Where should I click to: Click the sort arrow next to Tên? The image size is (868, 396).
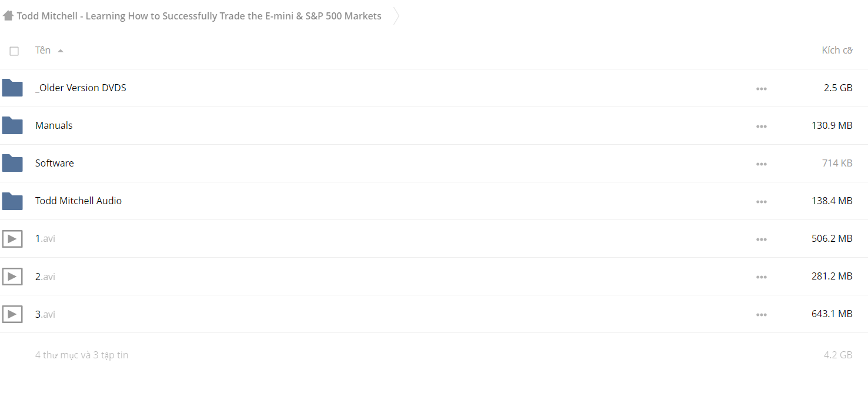[61, 51]
